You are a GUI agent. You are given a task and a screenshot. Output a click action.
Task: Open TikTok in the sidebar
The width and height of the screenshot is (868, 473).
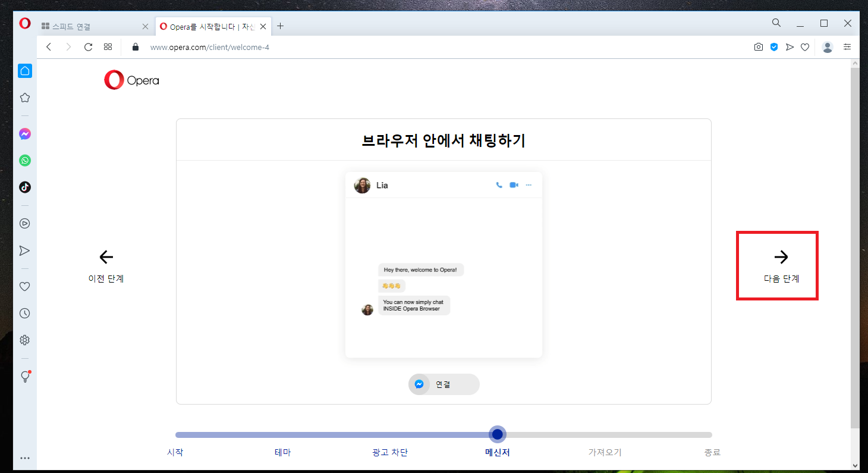click(x=25, y=187)
